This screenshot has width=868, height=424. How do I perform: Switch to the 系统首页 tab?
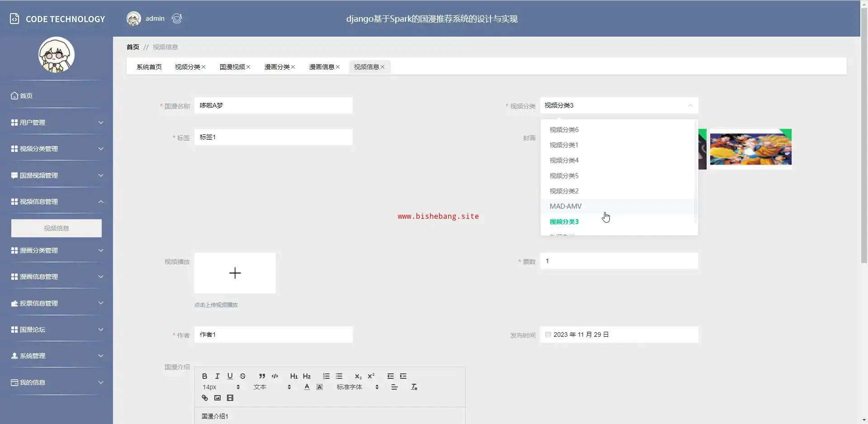tap(149, 67)
